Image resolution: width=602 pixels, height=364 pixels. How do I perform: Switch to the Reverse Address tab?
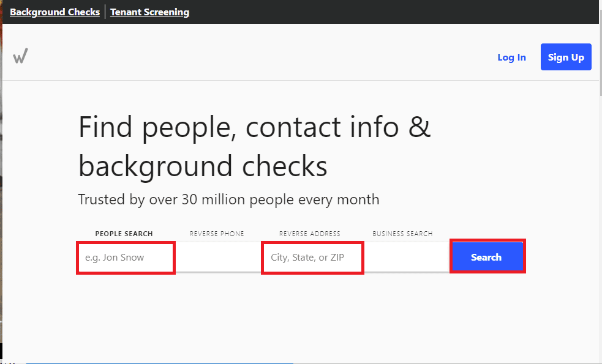pos(310,234)
